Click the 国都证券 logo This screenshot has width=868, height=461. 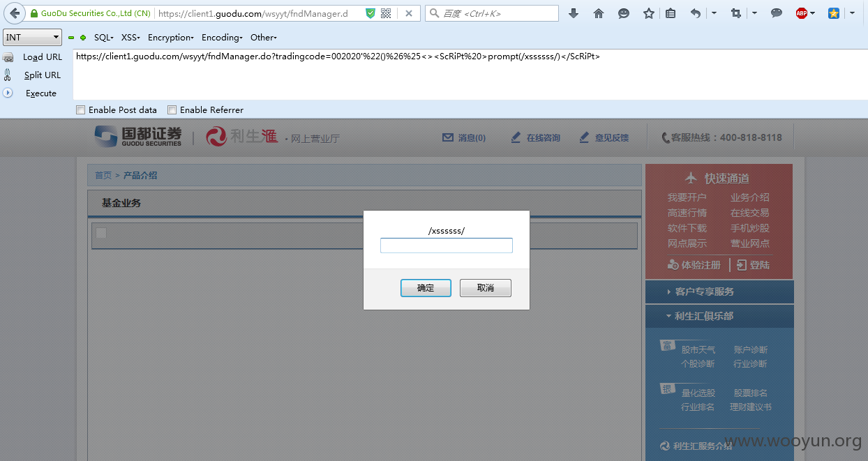(x=138, y=137)
